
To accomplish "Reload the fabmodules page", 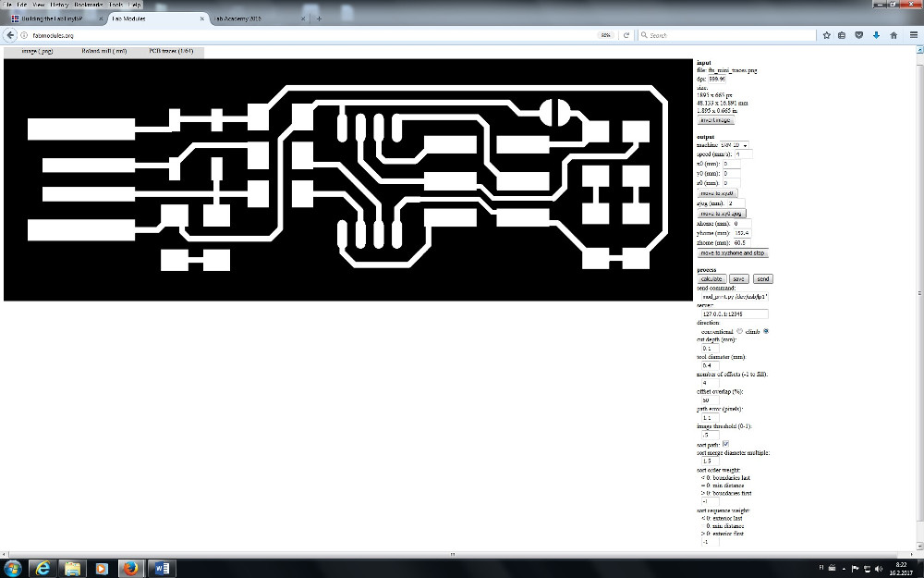I will coord(626,35).
